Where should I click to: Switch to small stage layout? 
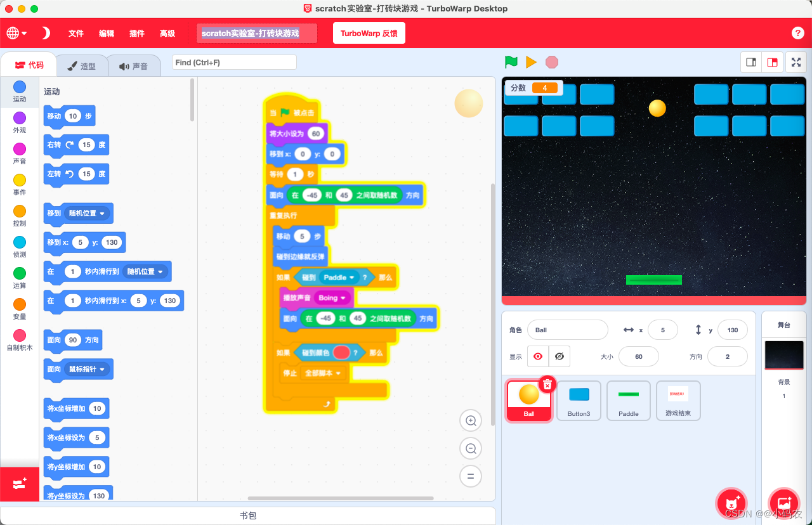(751, 62)
